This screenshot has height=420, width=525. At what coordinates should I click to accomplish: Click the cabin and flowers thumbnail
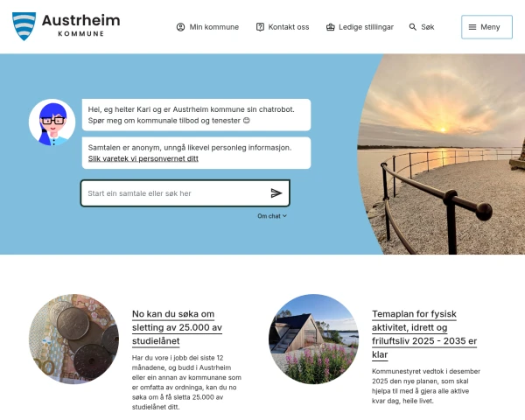coord(314,339)
